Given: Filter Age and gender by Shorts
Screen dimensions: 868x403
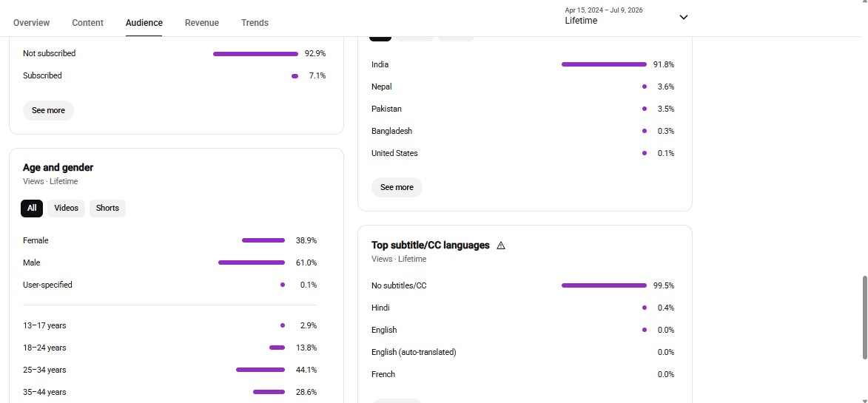Looking at the screenshot, I should pyautogui.click(x=107, y=209).
